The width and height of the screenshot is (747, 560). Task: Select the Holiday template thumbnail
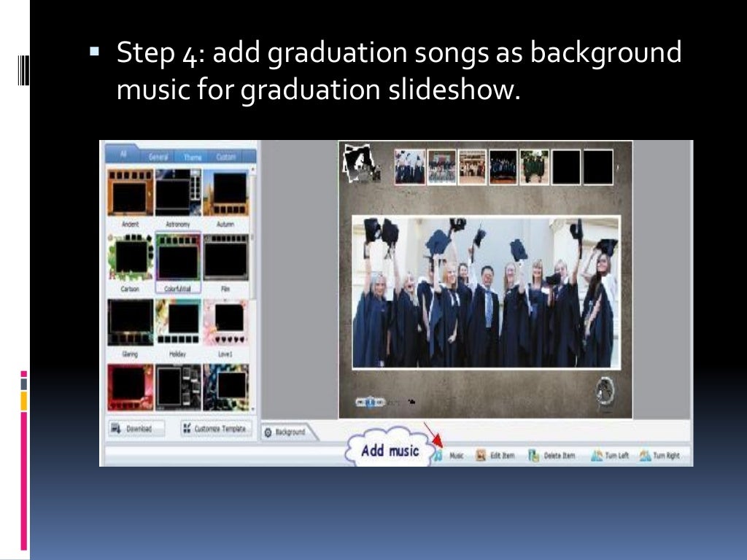tap(178, 322)
